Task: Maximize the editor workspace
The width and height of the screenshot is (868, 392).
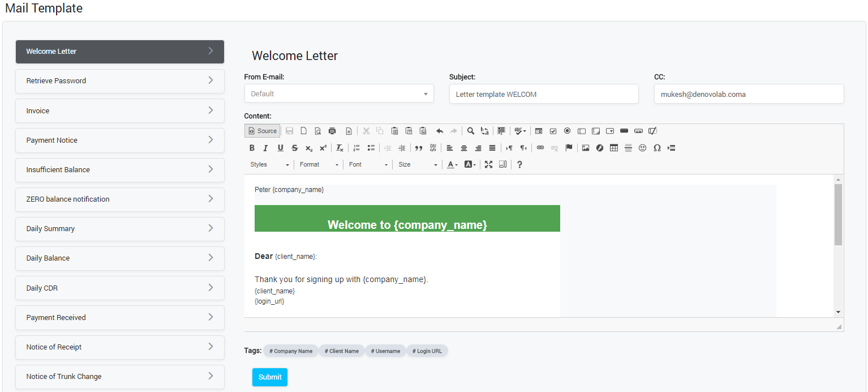Action: [488, 164]
